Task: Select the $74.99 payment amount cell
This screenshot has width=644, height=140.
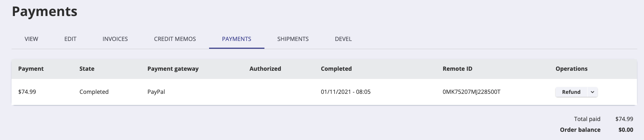Action: pyautogui.click(x=27, y=92)
